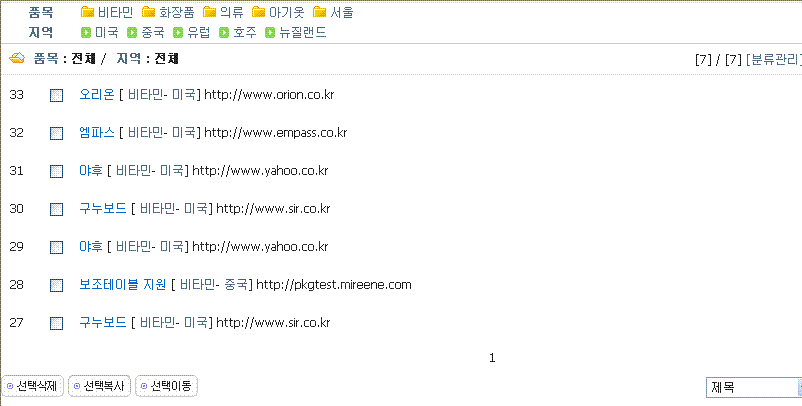Filter by region 뉴질랜드
802x406 pixels.
point(303,33)
